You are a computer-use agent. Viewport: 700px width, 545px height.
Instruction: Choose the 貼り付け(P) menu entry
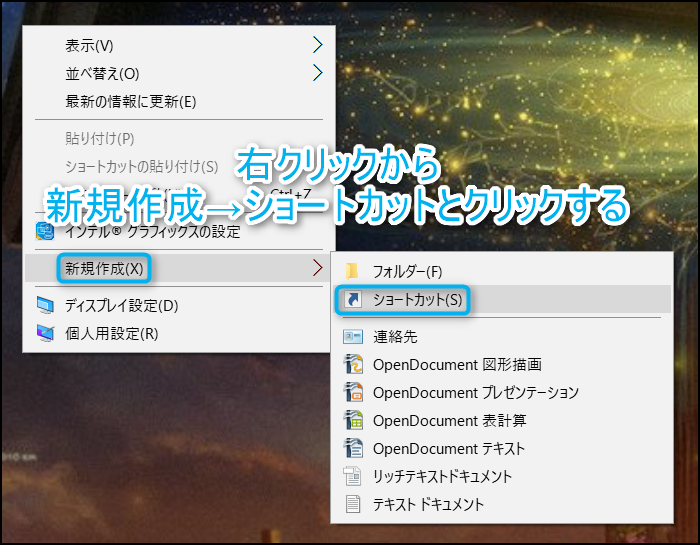click(100, 138)
